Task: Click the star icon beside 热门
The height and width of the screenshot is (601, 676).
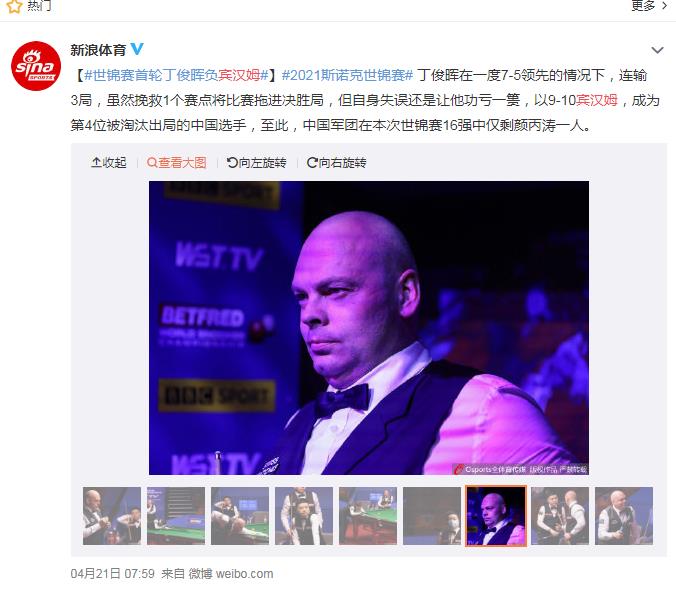Action: click(x=14, y=6)
